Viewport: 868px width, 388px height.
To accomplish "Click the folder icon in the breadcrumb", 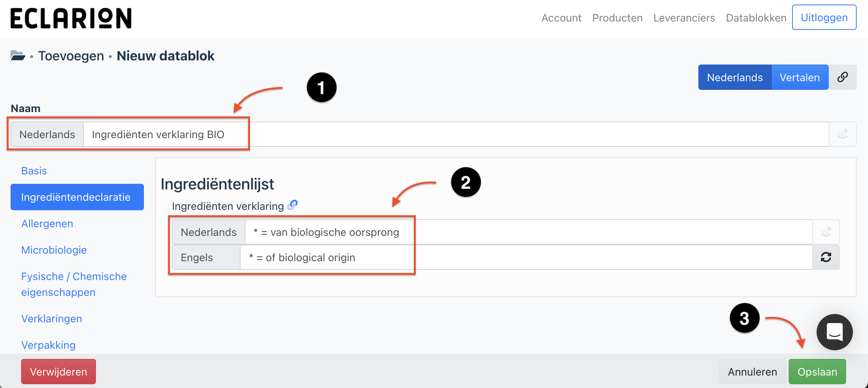I will pyautogui.click(x=18, y=56).
